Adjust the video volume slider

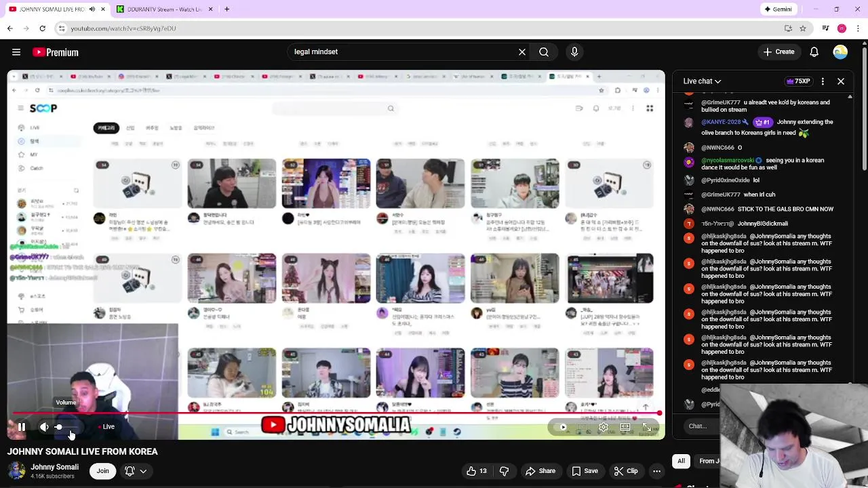68,427
